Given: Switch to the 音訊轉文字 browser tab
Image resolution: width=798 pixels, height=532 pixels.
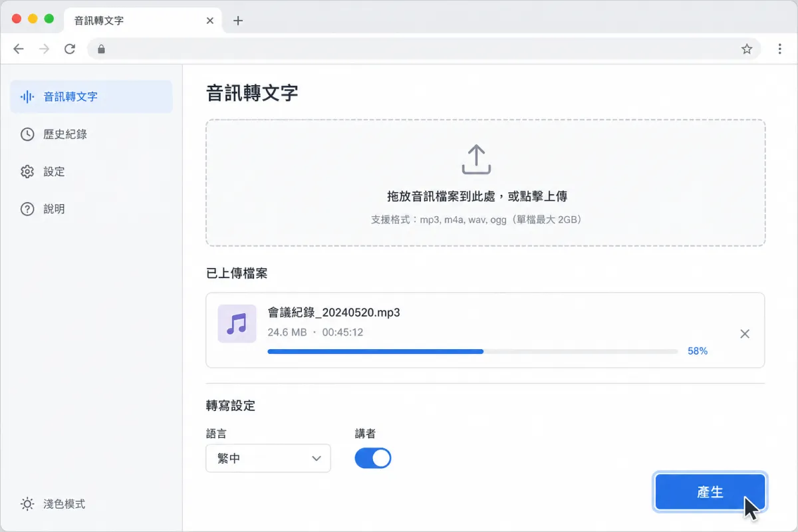Looking at the screenshot, I should pos(143,21).
